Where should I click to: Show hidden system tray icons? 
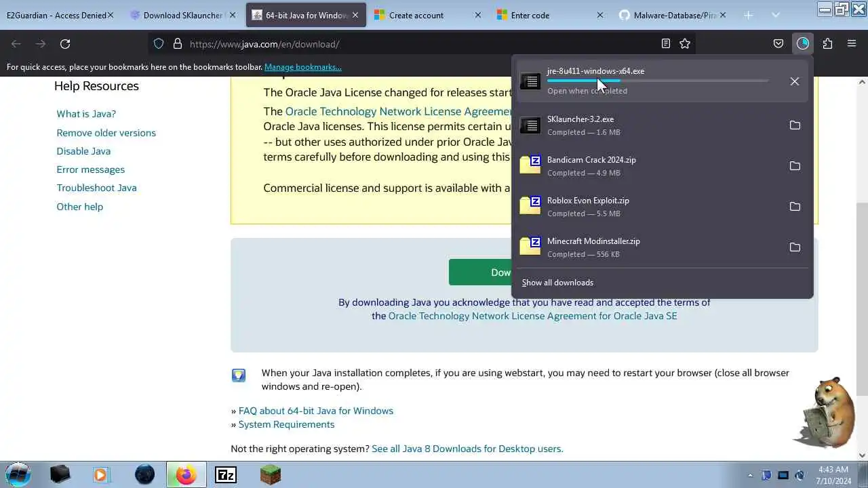pos(750,475)
